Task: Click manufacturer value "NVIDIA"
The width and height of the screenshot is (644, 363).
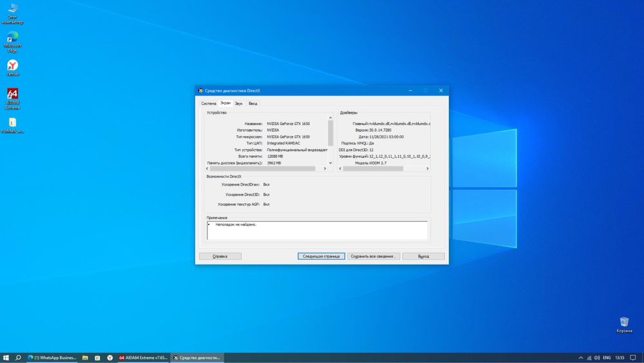Action: 272,130
